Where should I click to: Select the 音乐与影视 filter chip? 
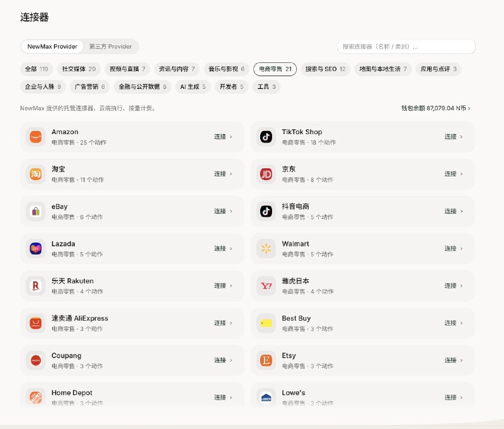pos(226,69)
